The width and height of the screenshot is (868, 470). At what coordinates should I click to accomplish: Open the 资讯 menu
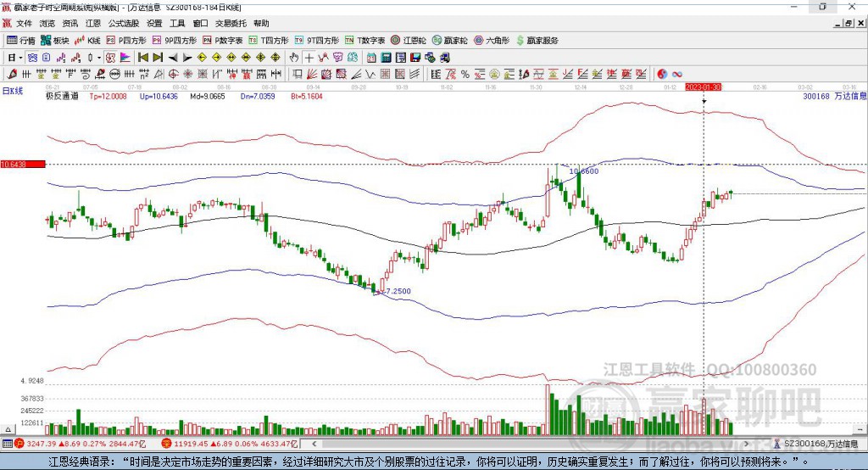70,23
